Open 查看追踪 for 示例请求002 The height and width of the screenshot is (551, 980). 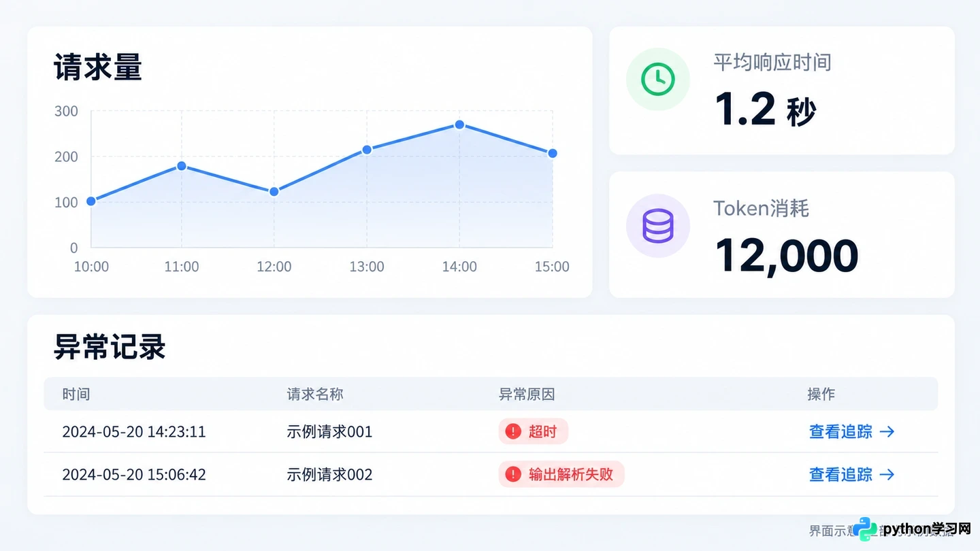tap(851, 474)
